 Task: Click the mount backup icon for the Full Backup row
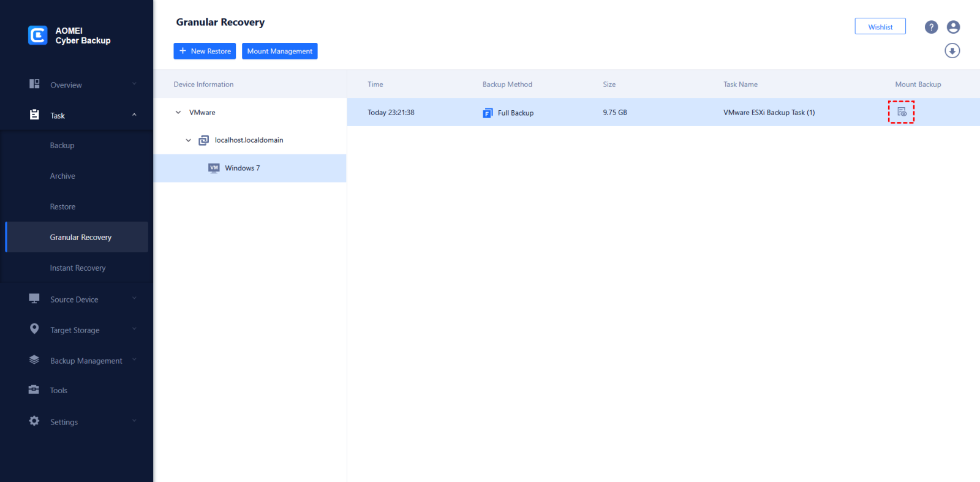point(902,112)
